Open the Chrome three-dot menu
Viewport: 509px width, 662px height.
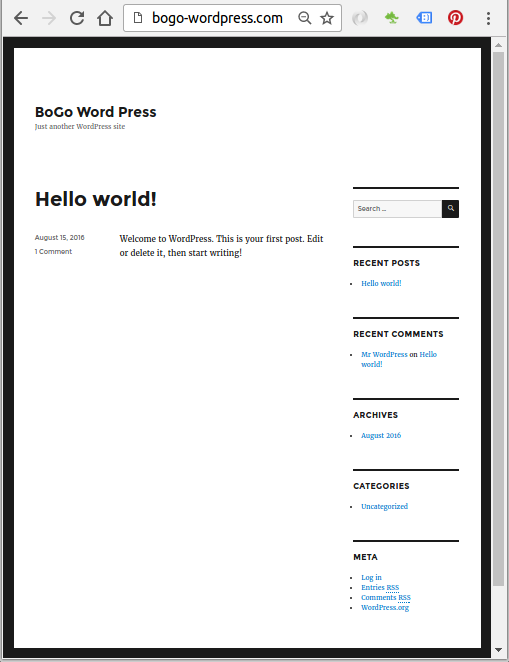(x=488, y=18)
